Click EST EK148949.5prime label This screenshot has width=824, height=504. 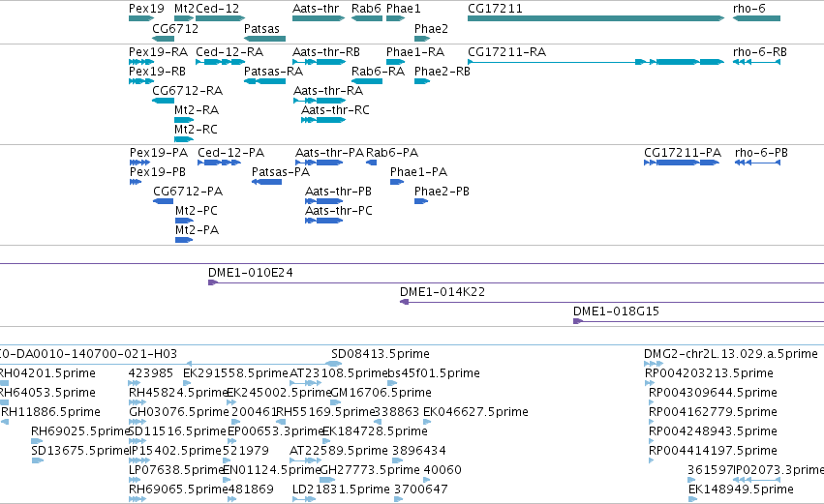[x=741, y=490]
